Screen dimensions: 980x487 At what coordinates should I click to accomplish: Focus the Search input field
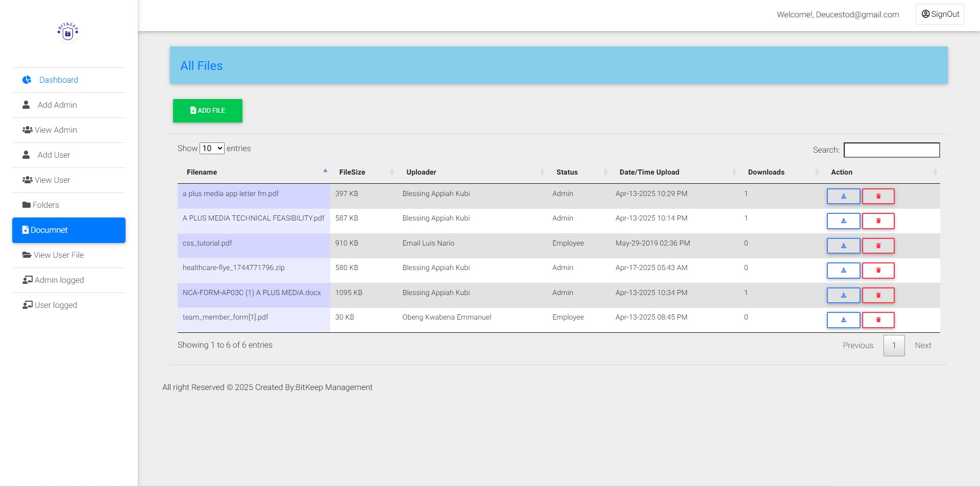click(891, 150)
